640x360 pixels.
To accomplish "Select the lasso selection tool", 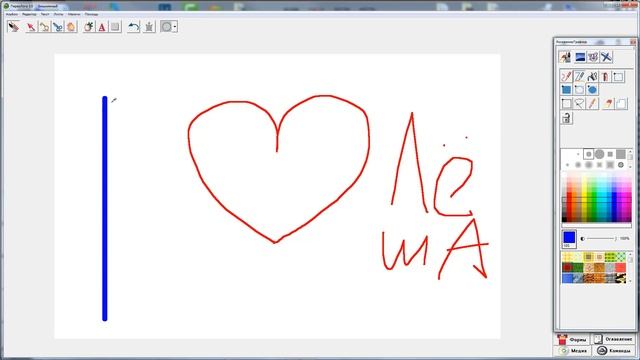I will (x=579, y=104).
